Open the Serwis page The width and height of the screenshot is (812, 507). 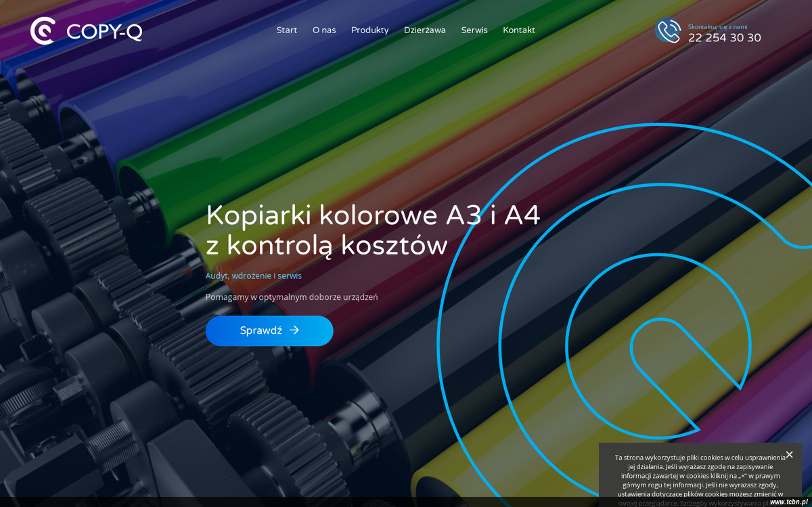pos(474,30)
